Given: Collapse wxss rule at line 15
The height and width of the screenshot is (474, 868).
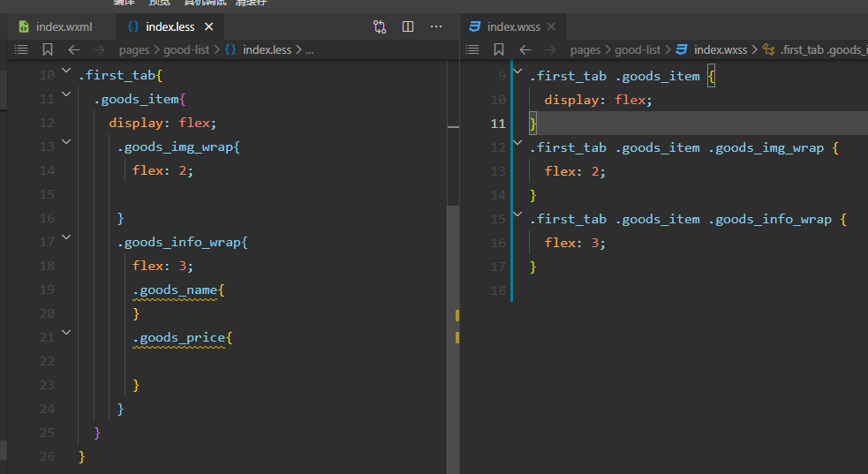Looking at the screenshot, I should (517, 214).
